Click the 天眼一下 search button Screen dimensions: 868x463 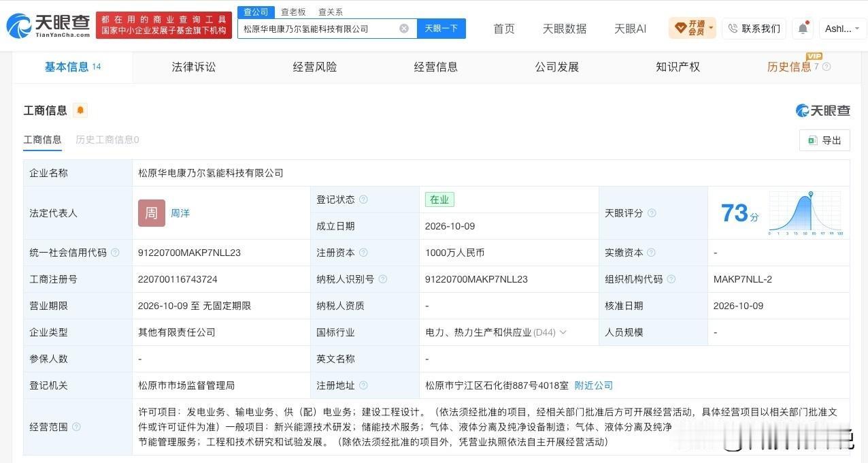[441, 29]
